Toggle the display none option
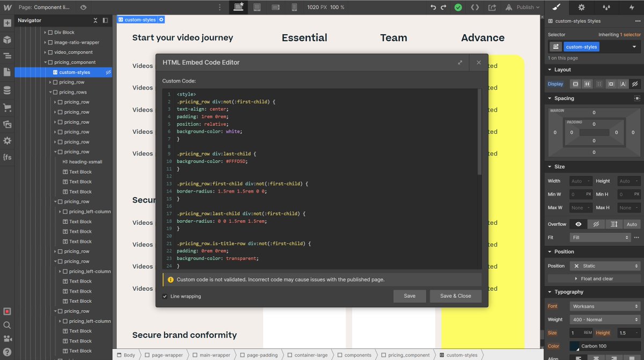Screen dimensions: 644x360 click(x=634, y=84)
